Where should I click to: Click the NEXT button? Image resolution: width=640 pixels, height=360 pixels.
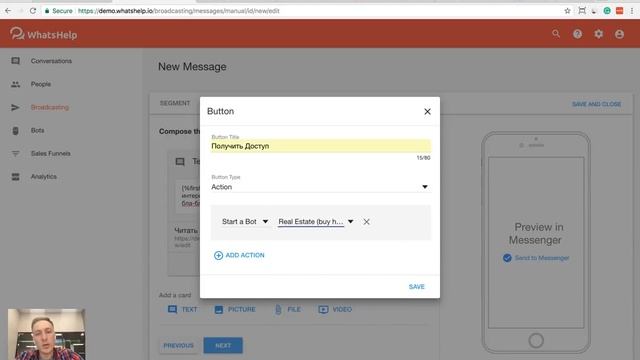point(223,346)
